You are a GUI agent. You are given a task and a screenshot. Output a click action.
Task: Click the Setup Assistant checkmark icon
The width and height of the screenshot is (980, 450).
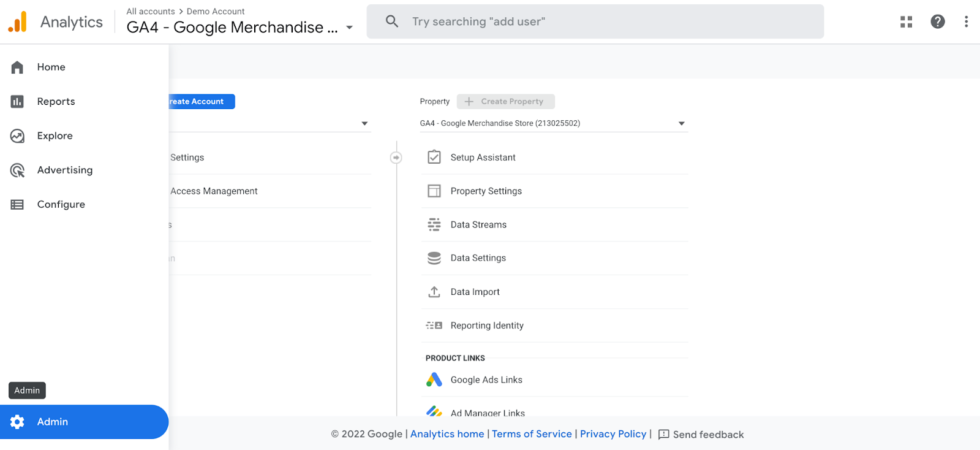(434, 158)
